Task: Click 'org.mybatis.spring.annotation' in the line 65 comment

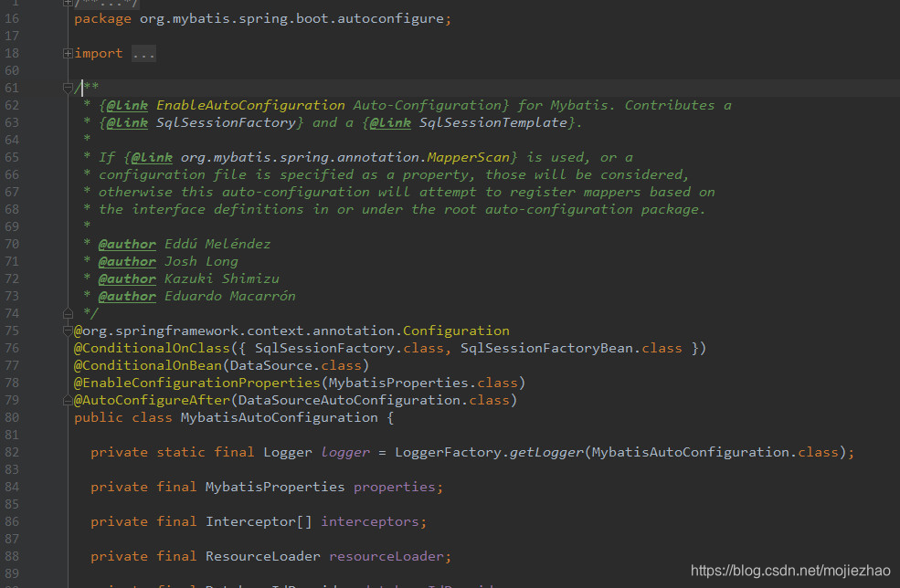Action: point(300,157)
